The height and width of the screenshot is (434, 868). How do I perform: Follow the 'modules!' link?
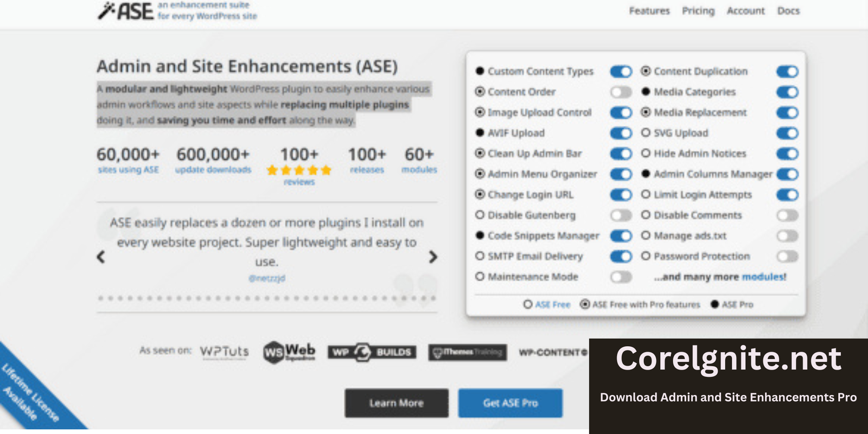point(764,277)
